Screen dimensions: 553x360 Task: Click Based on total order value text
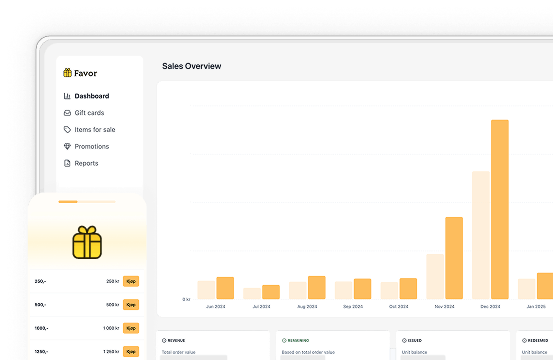pyautogui.click(x=308, y=352)
